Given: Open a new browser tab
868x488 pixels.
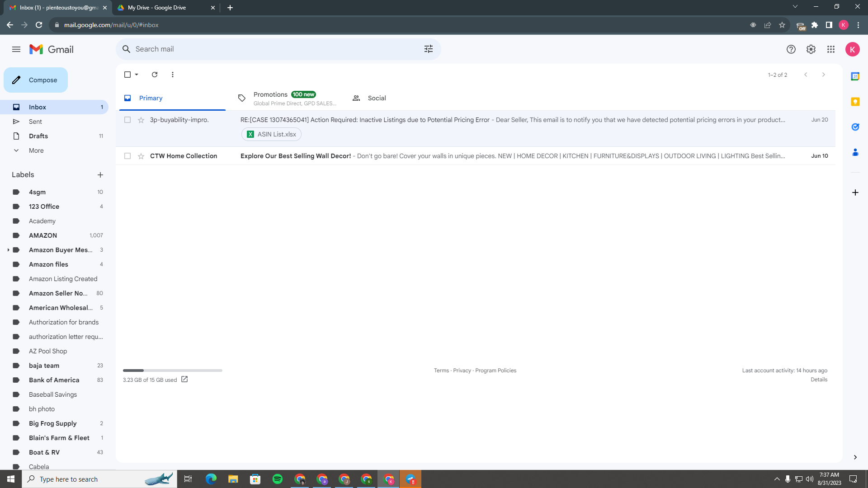Looking at the screenshot, I should tap(230, 8).
